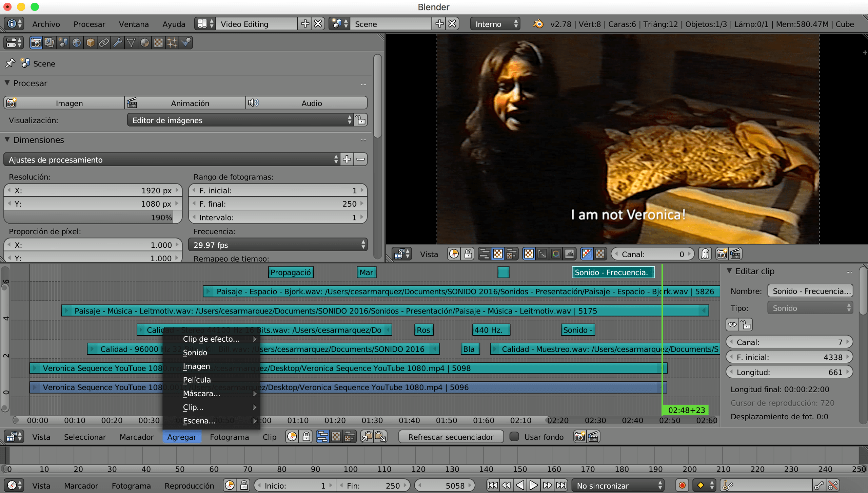Toggle the pin icon next to Scene
The height and width of the screenshot is (493, 868).
pyautogui.click(x=10, y=63)
